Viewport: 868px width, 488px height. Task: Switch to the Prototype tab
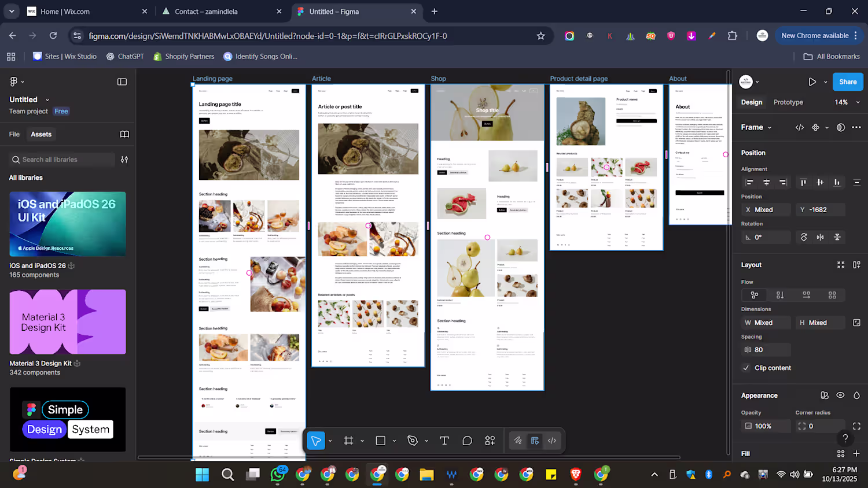pyautogui.click(x=788, y=102)
